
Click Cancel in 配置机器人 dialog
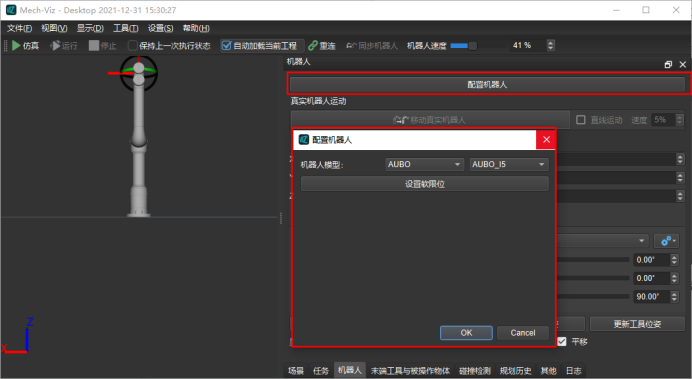tap(523, 333)
